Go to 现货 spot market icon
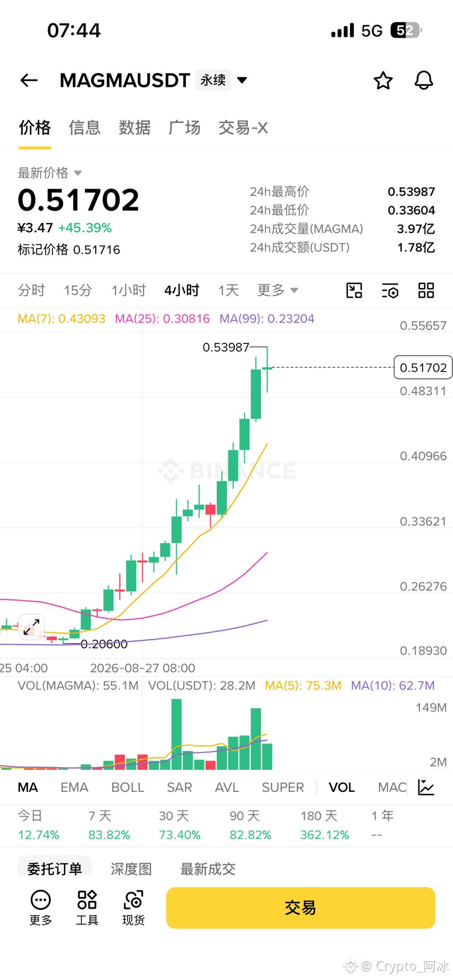 [133, 908]
